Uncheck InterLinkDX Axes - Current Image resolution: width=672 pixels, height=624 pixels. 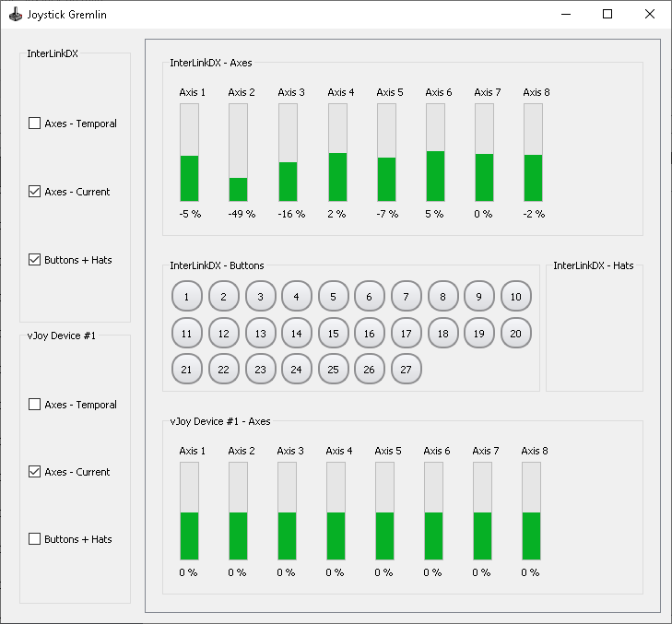[x=34, y=192]
